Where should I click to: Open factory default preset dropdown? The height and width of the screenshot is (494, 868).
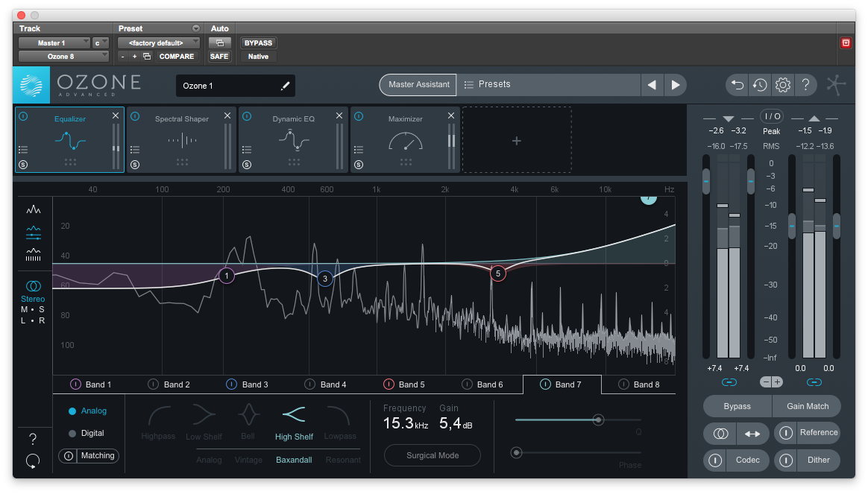(158, 43)
